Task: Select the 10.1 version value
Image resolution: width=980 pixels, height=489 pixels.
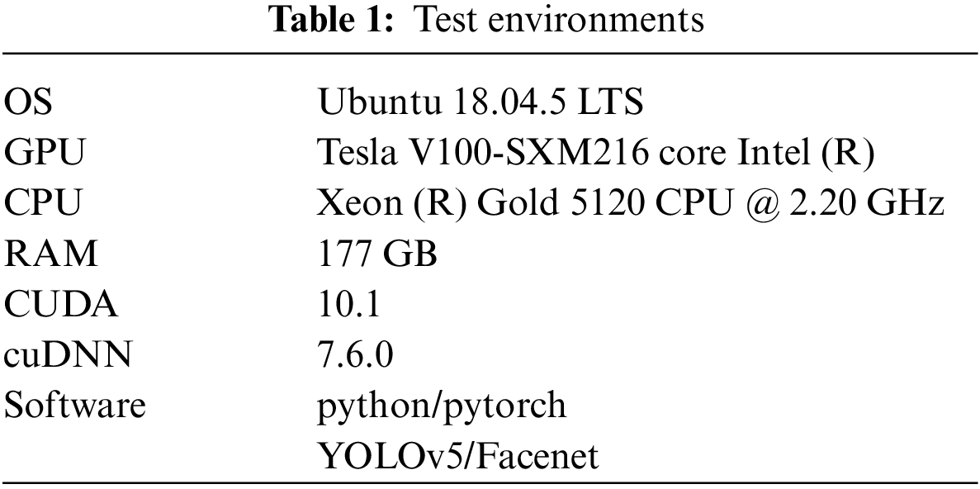Action: pos(348,305)
